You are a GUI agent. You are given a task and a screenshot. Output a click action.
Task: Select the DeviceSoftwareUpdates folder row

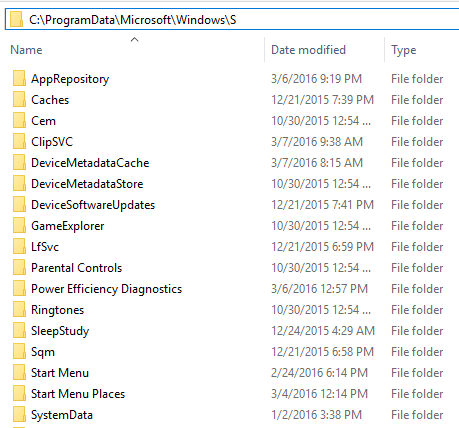click(x=229, y=205)
